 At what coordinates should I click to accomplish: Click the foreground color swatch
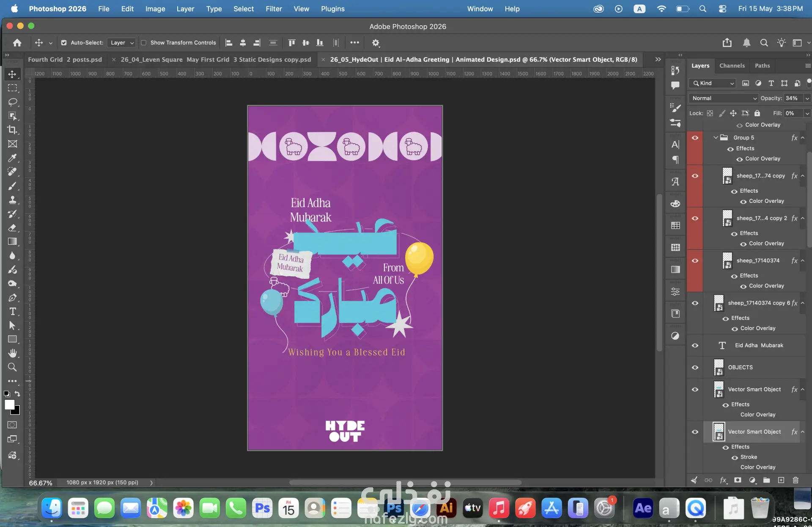9,404
